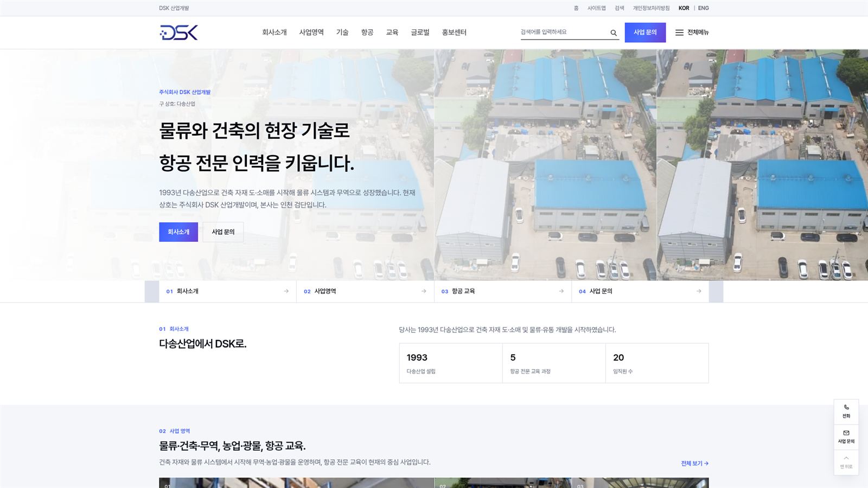The width and height of the screenshot is (868, 488).
Task: Click the arrow in 04 사업 문의 quick link
Action: pos(699,291)
